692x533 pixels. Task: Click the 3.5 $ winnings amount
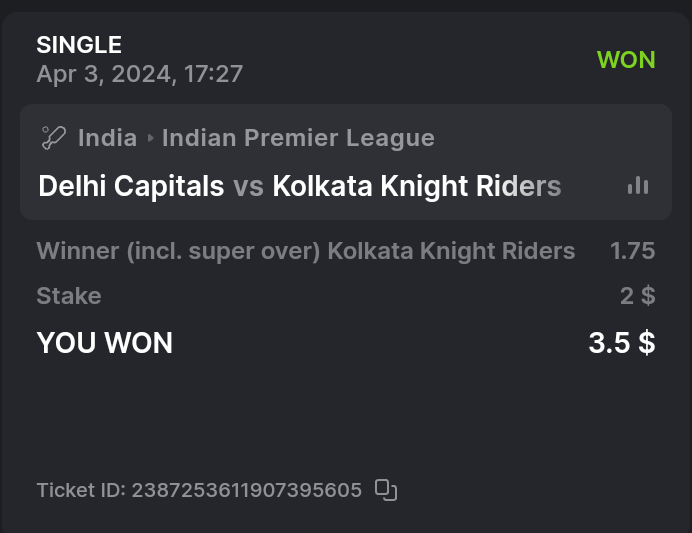[621, 343]
